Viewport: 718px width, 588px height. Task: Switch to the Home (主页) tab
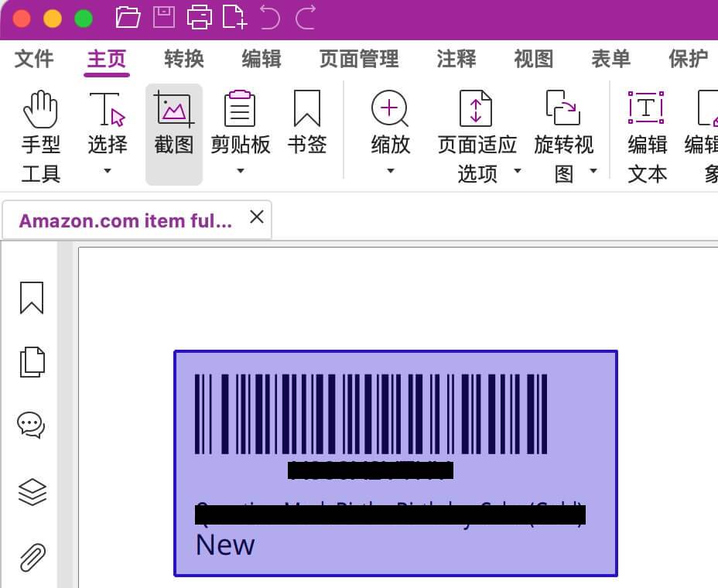coord(107,59)
